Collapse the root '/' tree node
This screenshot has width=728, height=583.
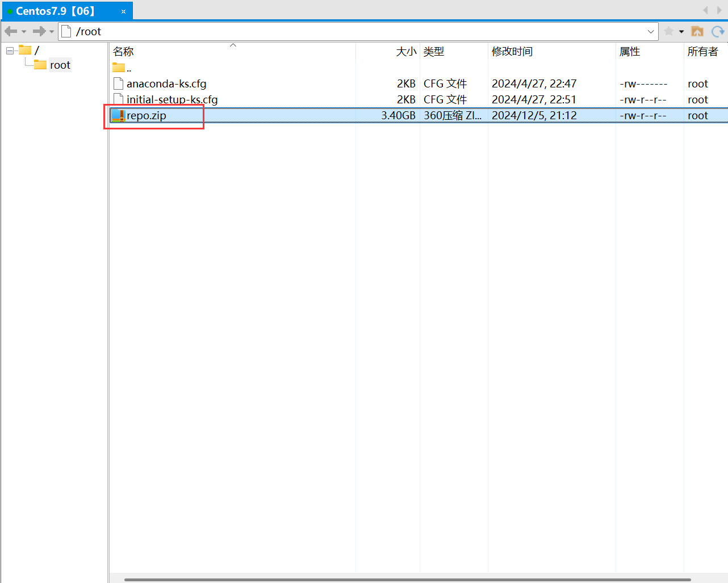10,51
